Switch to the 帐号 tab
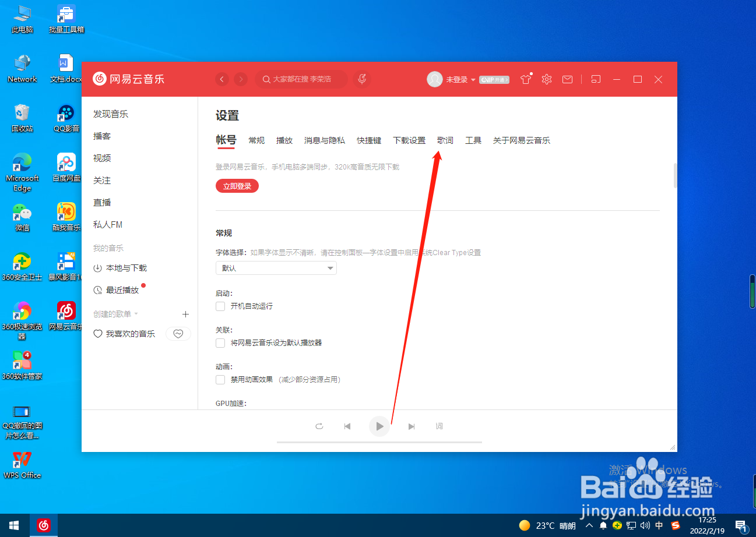 (226, 140)
